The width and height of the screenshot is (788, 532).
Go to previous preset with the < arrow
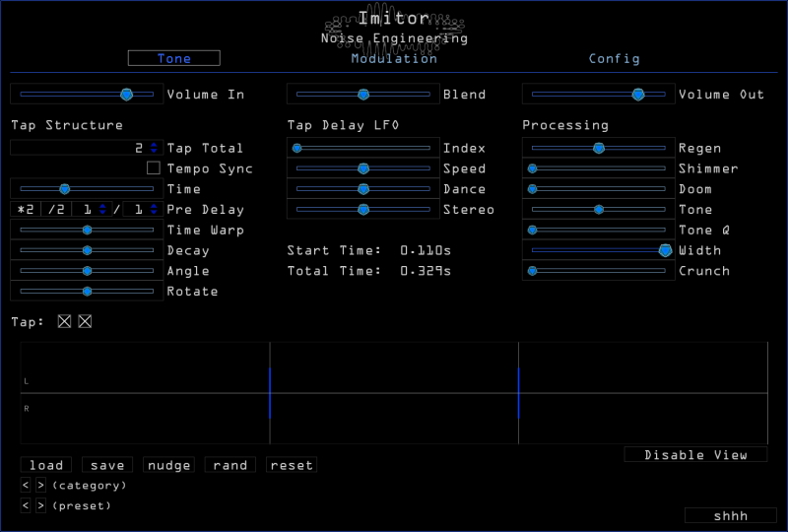[26, 505]
